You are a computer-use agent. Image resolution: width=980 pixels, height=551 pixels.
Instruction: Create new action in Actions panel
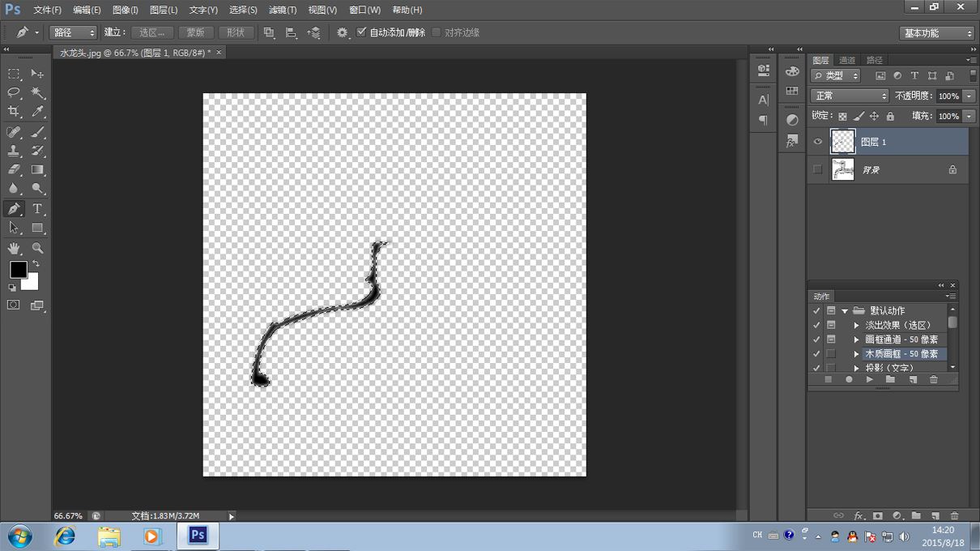point(913,379)
